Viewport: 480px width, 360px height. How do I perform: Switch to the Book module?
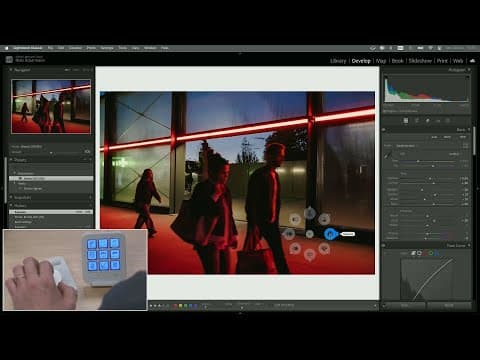point(397,61)
